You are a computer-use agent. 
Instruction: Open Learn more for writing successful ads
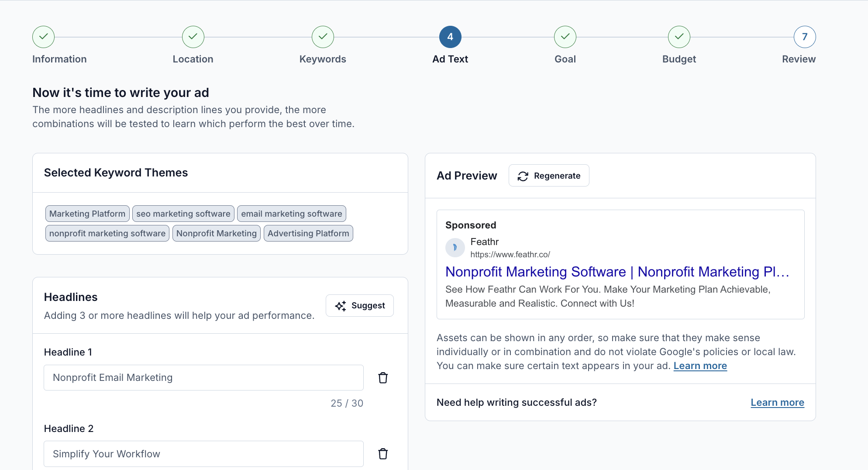point(777,403)
